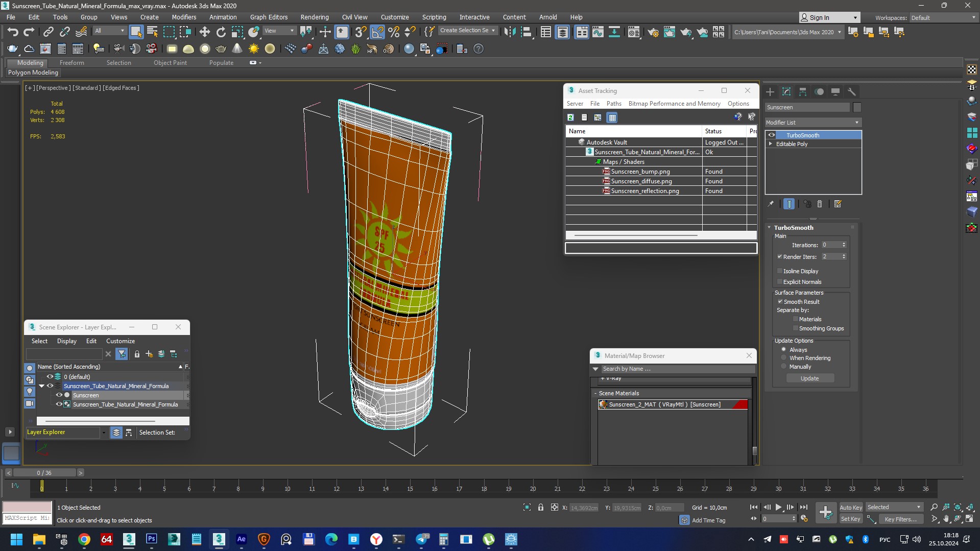
Task: Open the Create Selection Set dropdown
Action: (x=468, y=31)
